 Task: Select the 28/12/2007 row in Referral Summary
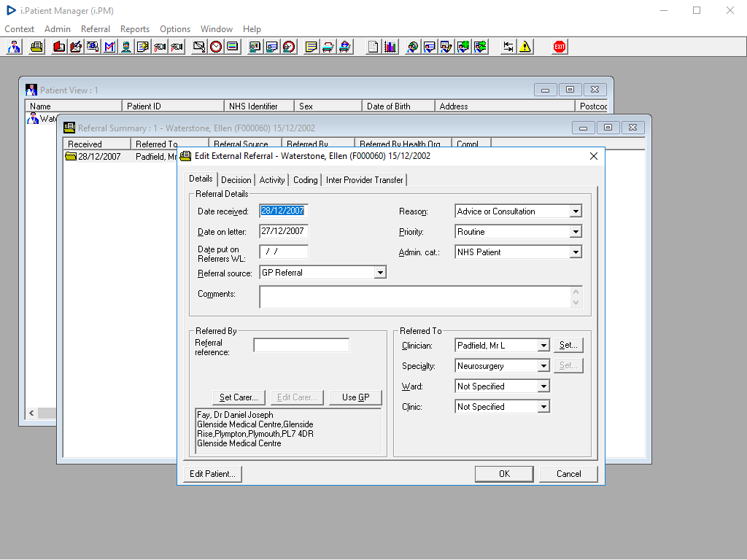tap(120, 157)
